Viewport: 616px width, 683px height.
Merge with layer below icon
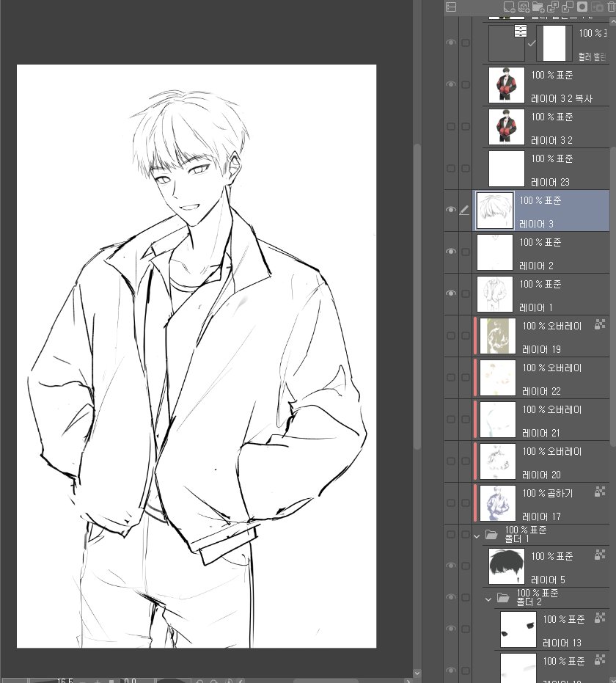pyautogui.click(x=568, y=7)
